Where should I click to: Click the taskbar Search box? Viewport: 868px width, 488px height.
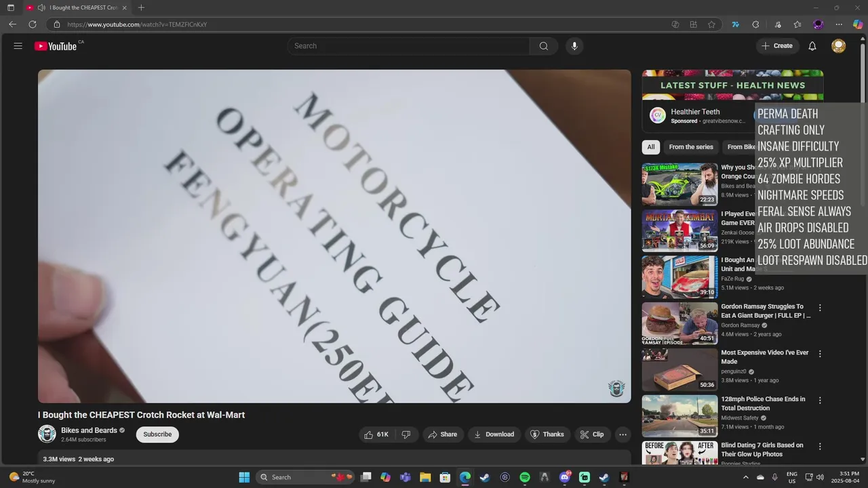307,477
